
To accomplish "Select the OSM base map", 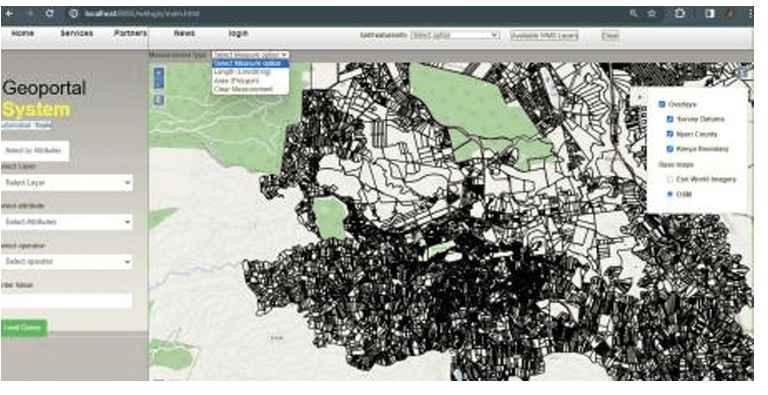I will click(670, 194).
